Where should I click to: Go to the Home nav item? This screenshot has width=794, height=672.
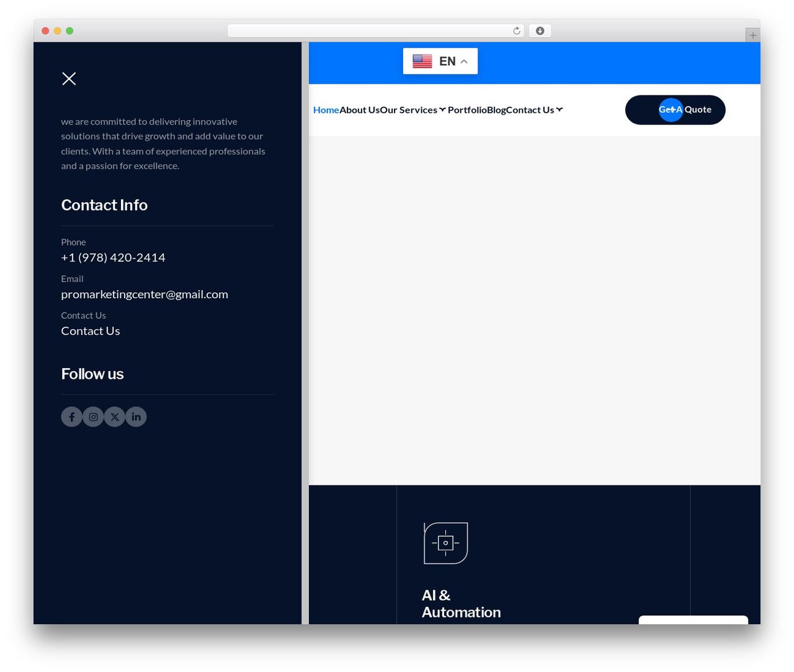point(326,110)
